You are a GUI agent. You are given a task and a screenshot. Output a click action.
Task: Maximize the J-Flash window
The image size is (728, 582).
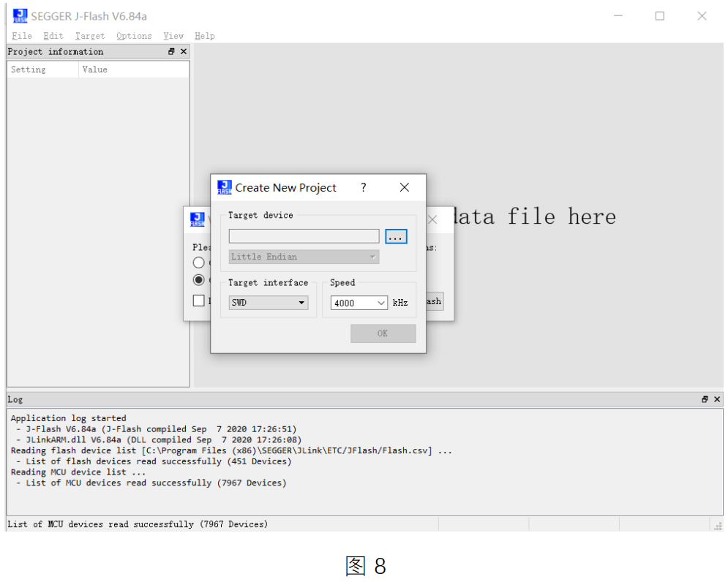[x=660, y=16]
